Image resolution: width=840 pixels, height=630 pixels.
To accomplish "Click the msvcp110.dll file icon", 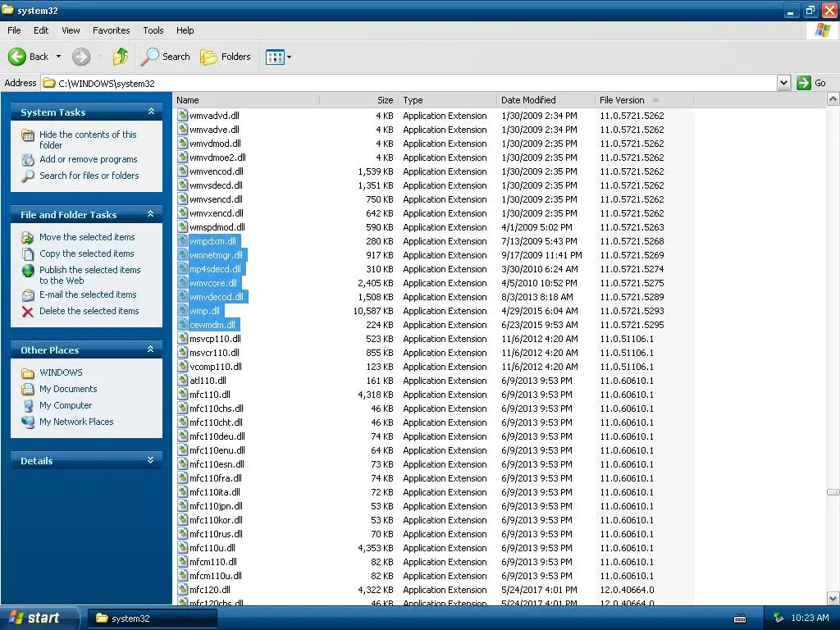I will pos(183,339).
